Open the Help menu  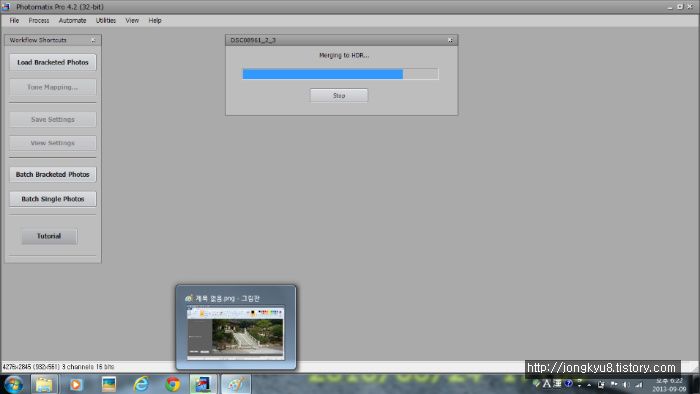(155, 21)
